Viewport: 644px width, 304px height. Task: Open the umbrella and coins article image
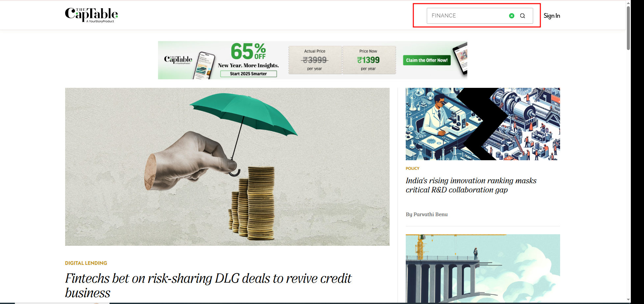(x=227, y=167)
